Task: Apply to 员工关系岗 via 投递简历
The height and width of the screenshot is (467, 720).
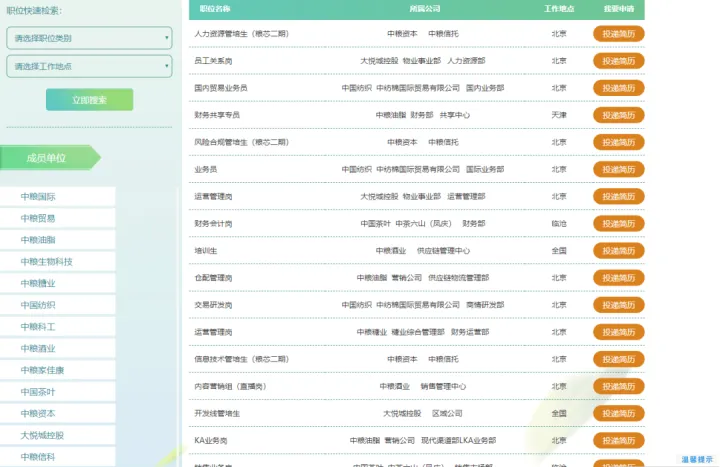Action: coord(619,61)
